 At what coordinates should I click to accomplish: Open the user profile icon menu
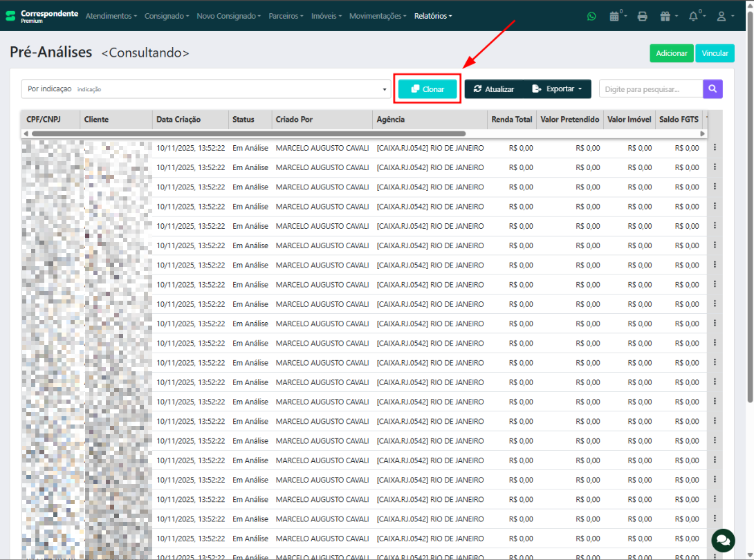pos(721,16)
